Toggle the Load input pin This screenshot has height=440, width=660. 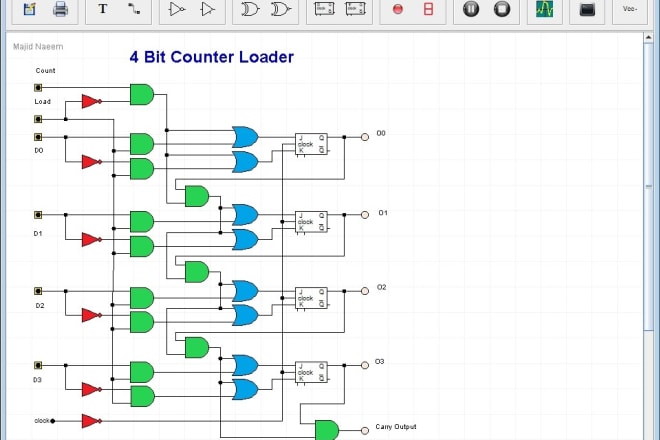(38, 119)
